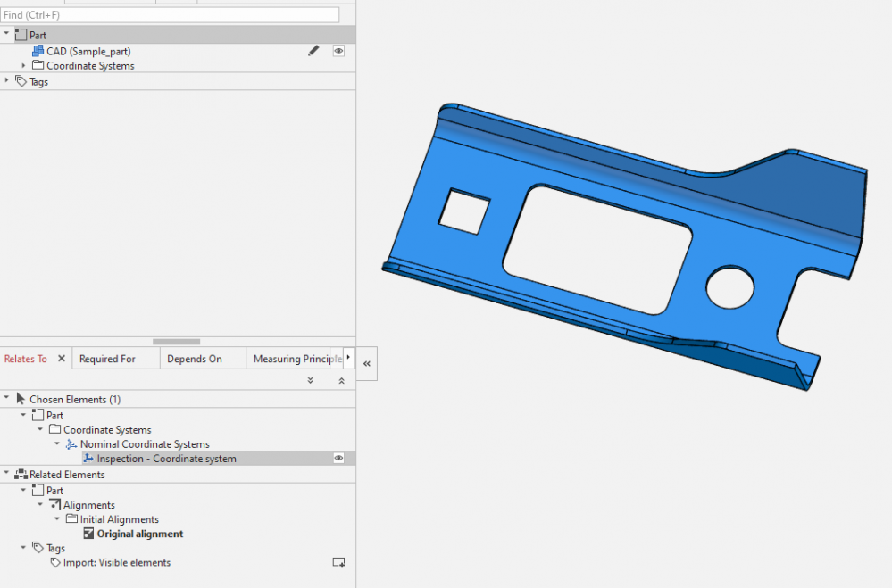Select Import: Visible elements tag
892x588 pixels.
coord(116,563)
